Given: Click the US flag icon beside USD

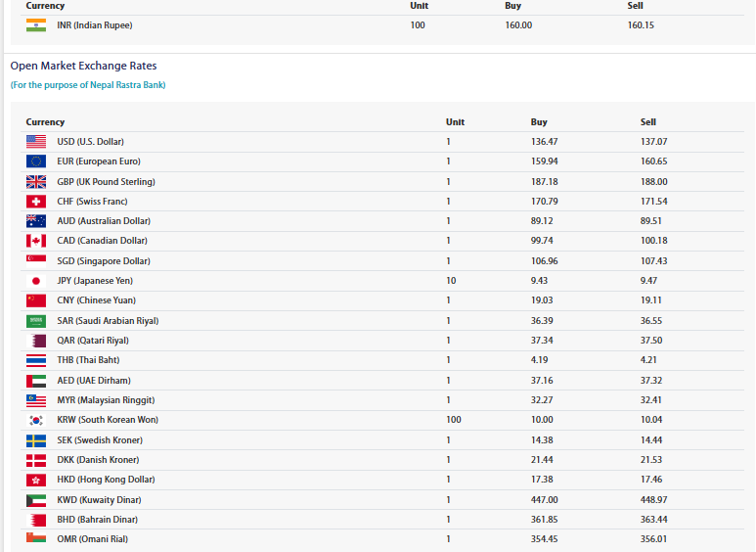Looking at the screenshot, I should tap(36, 141).
